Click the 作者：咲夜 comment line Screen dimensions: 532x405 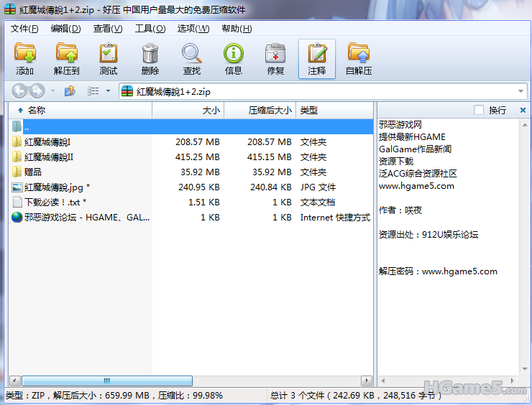400,210
